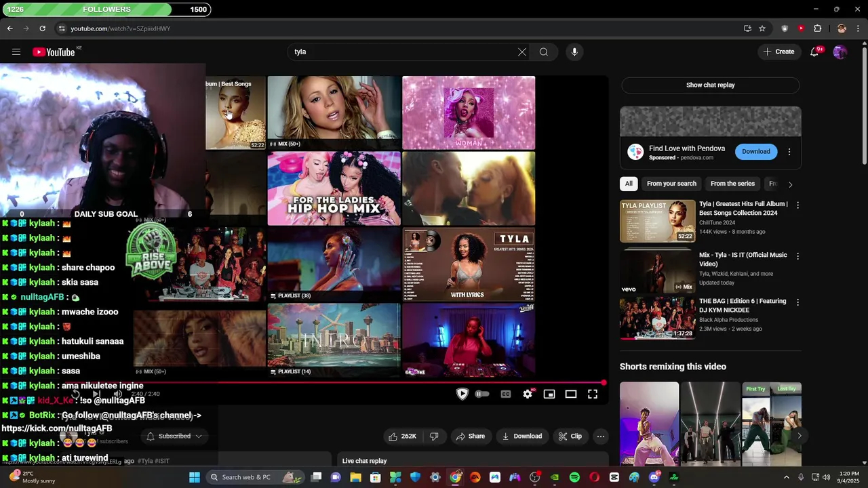Toggle the autoplay switch in the player
The width and height of the screenshot is (868, 488).
[x=482, y=394]
